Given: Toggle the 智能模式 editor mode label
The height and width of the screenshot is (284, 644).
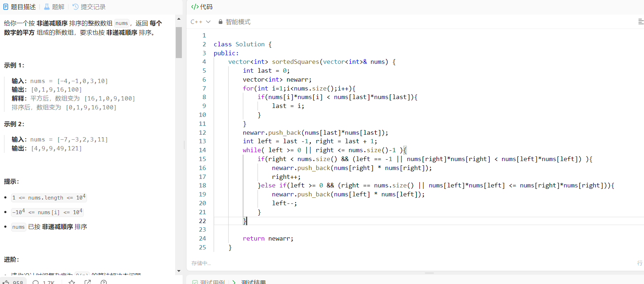Looking at the screenshot, I should click(x=238, y=22).
